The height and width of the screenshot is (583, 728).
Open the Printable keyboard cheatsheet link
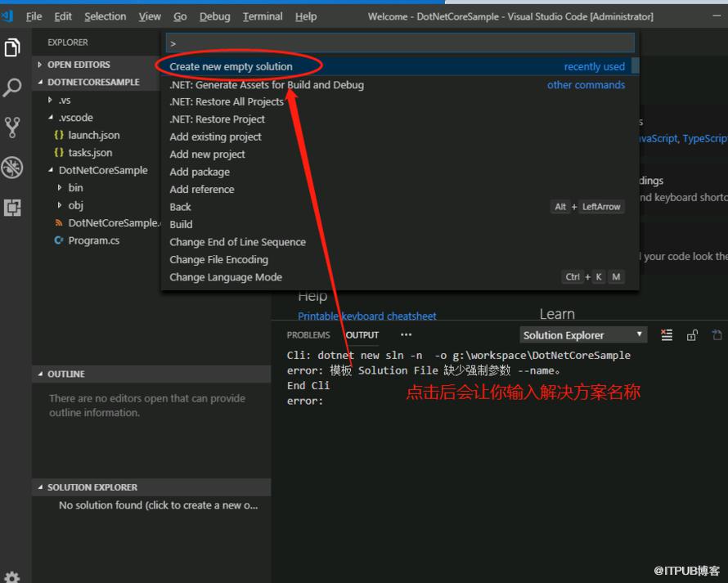coord(366,316)
